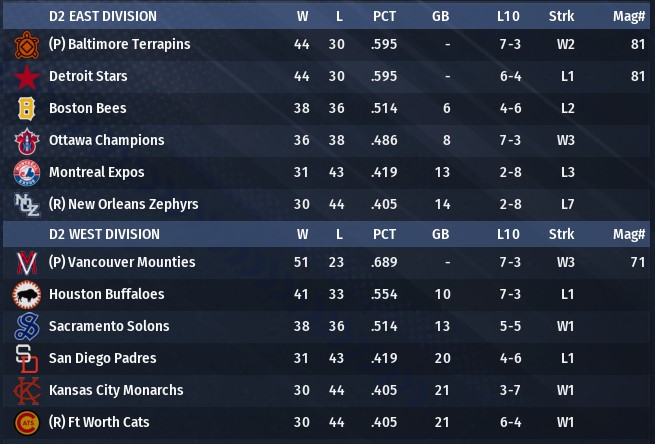This screenshot has height=444, width=655.
Task: Click the D2 East Division header
Action: click(x=104, y=16)
